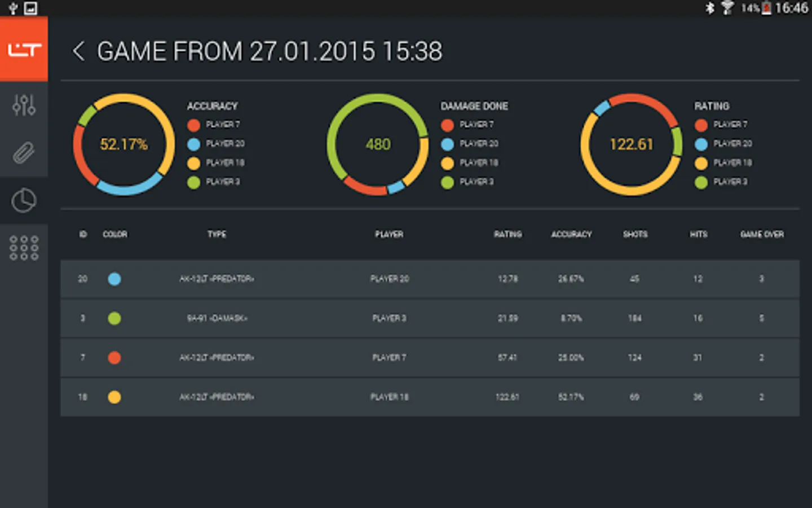812x508 pixels.
Task: Tap the Bluetooth icon in status bar
Action: coord(710,8)
